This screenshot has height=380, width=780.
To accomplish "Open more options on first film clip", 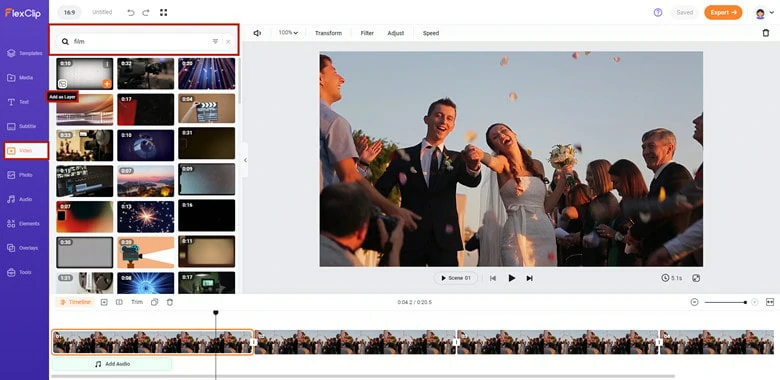I will click(107, 64).
